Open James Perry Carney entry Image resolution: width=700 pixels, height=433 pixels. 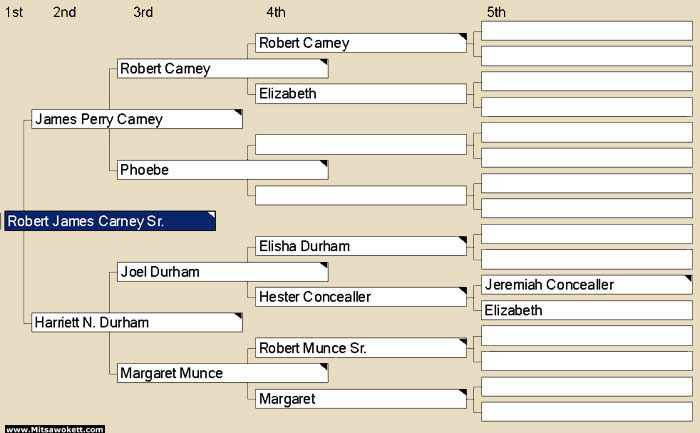[x=137, y=119]
